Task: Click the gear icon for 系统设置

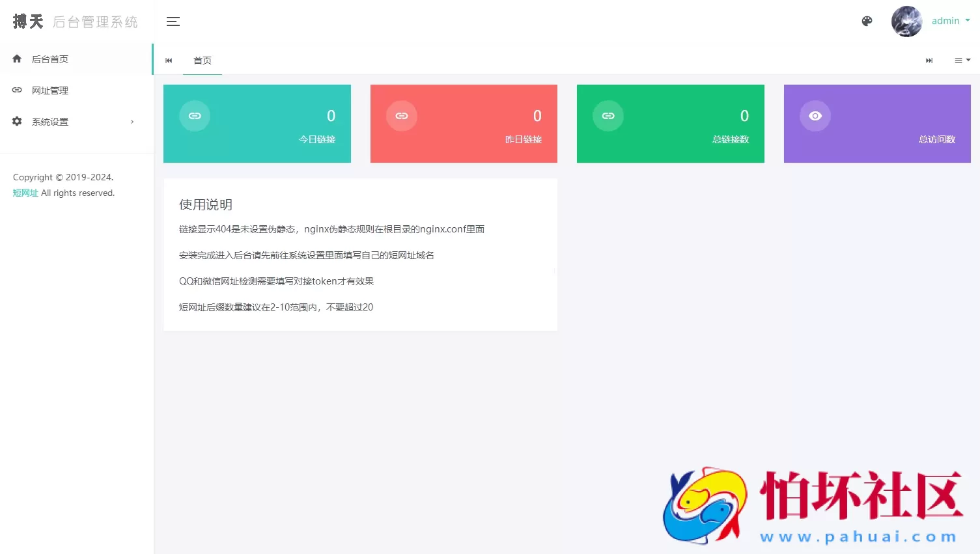Action: click(x=16, y=121)
